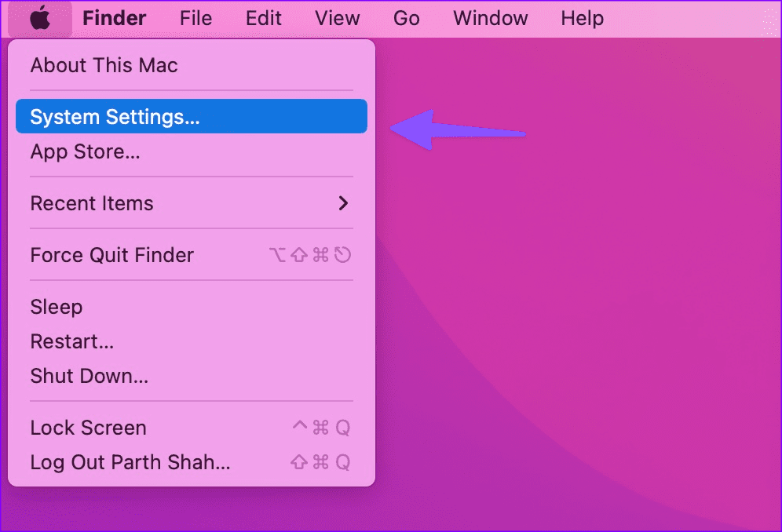Click Lock Screen entry
Image resolution: width=782 pixels, height=532 pixels.
point(192,428)
